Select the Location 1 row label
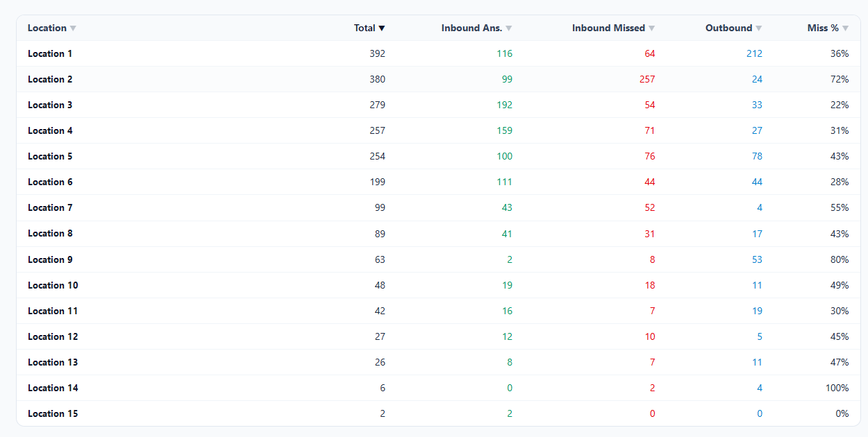The height and width of the screenshot is (437, 868). coord(50,53)
